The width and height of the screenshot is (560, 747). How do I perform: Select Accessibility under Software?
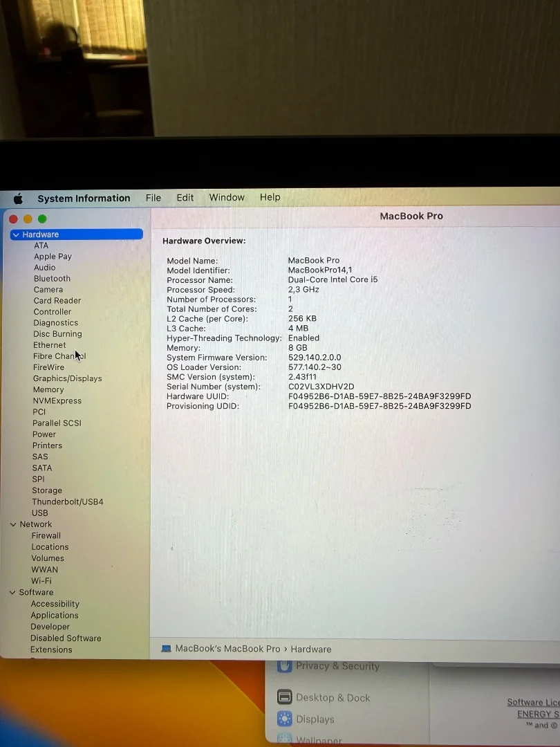tap(55, 604)
